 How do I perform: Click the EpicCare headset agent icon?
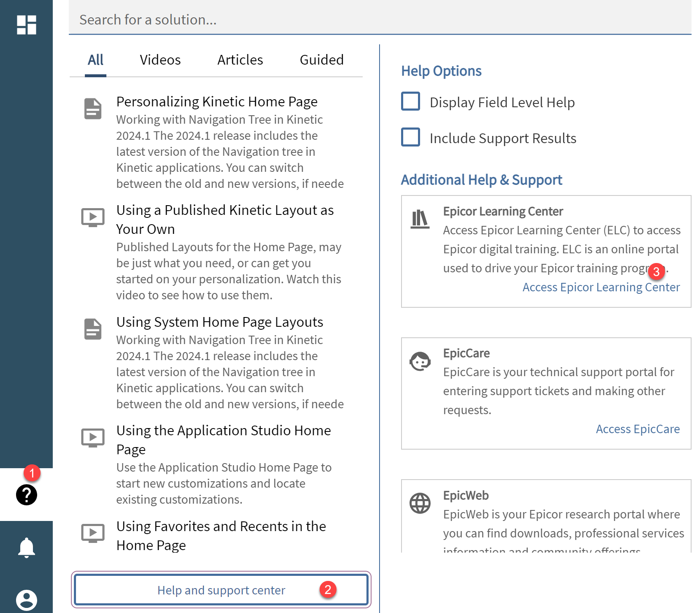(420, 361)
